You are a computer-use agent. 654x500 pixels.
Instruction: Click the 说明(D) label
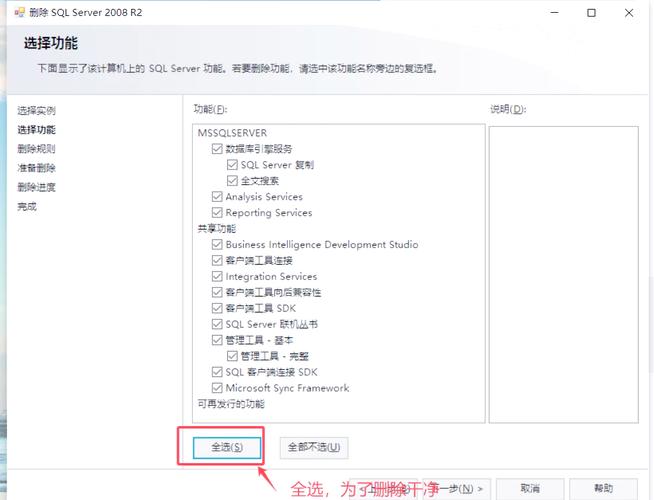(508, 109)
